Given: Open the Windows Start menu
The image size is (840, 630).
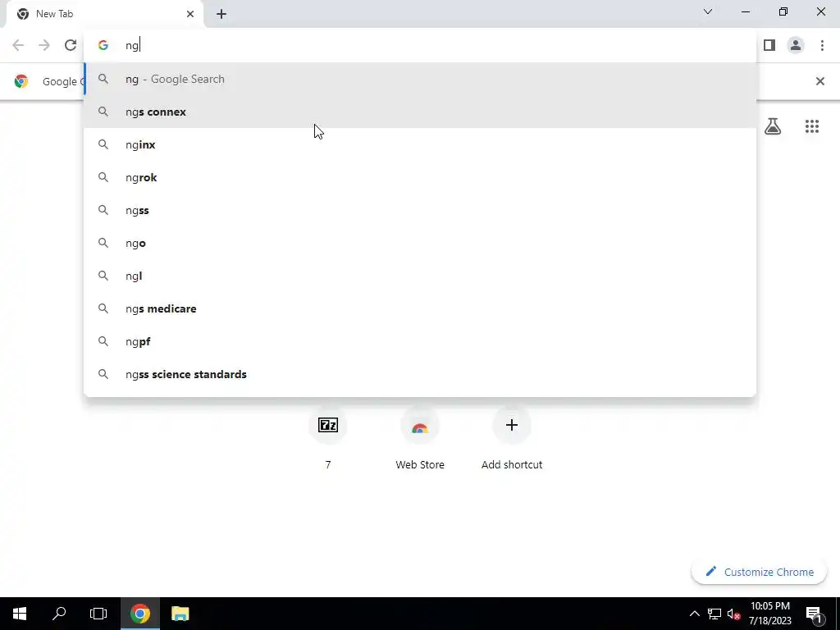Looking at the screenshot, I should pos(20,614).
